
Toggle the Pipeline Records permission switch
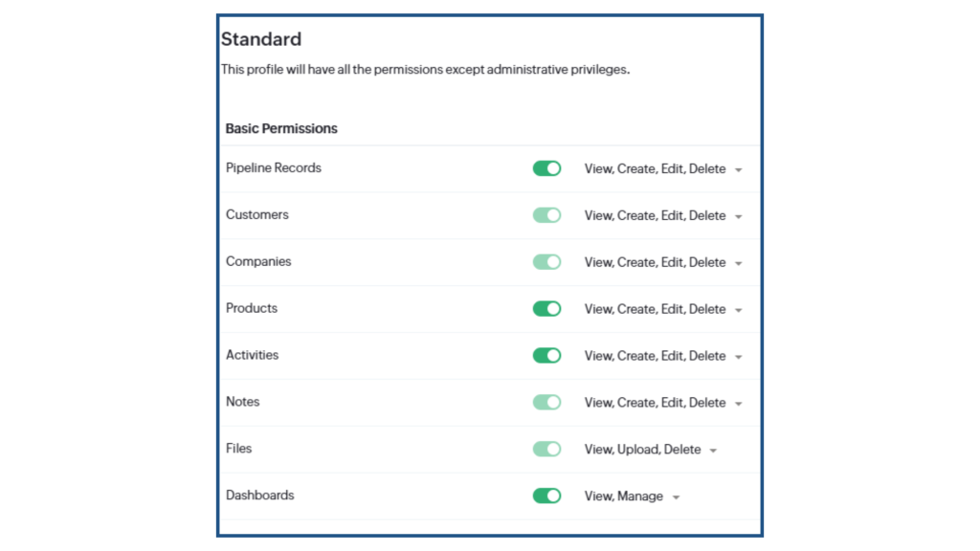point(546,168)
